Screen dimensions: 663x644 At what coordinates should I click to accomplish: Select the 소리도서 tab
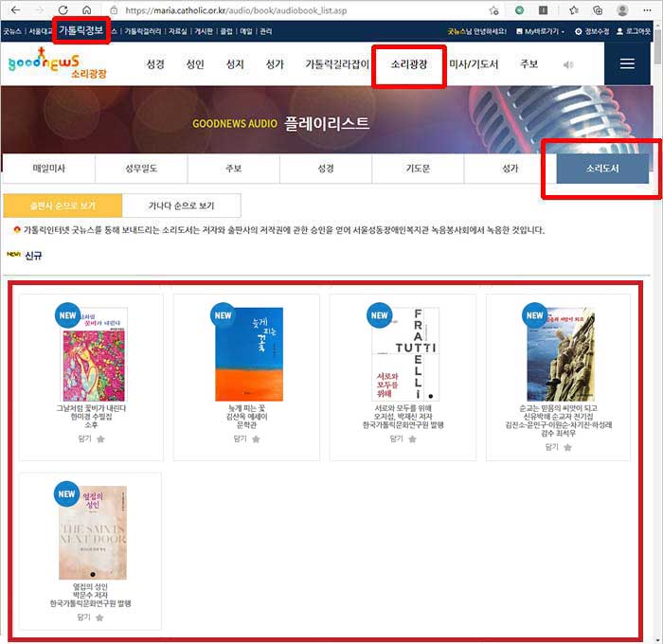click(x=602, y=169)
